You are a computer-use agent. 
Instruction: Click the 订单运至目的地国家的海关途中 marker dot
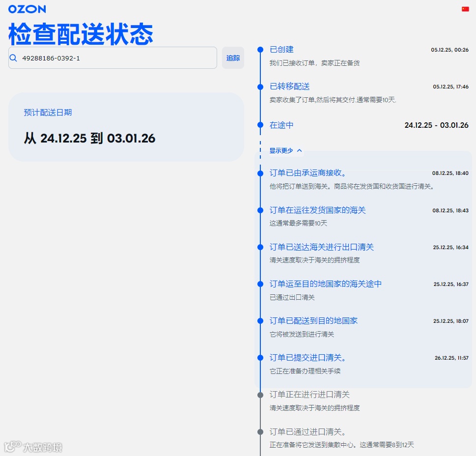[260, 284]
